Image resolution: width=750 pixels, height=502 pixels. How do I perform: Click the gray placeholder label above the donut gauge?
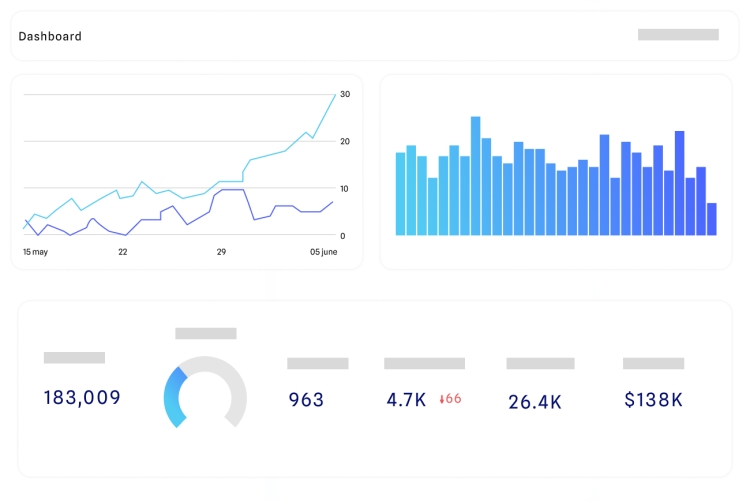(206, 333)
